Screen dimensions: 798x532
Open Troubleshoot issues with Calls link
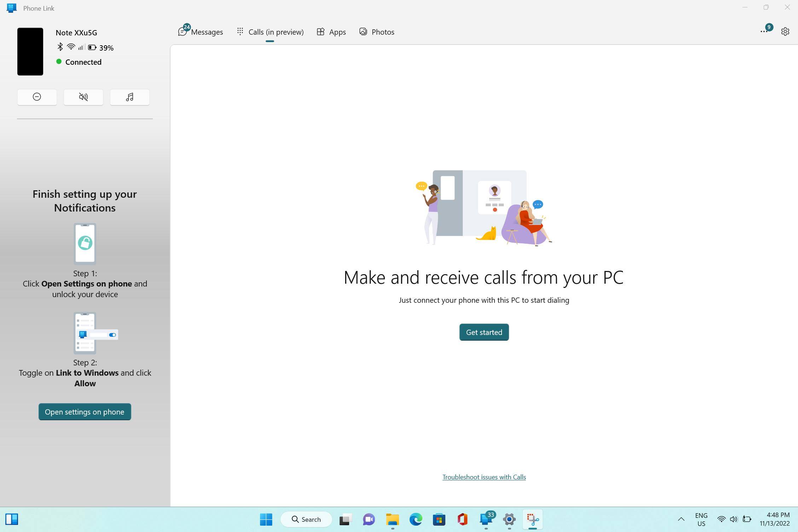pos(484,477)
